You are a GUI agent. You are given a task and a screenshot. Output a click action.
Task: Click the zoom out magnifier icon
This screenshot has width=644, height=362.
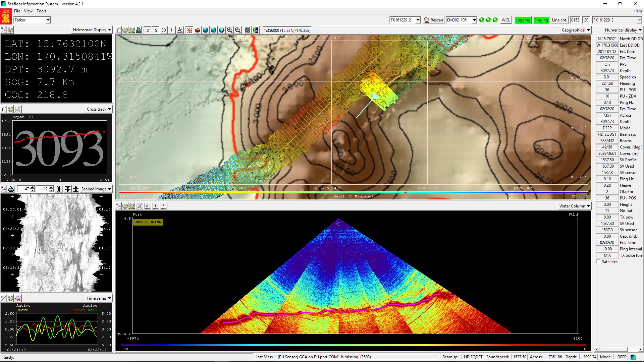click(238, 30)
